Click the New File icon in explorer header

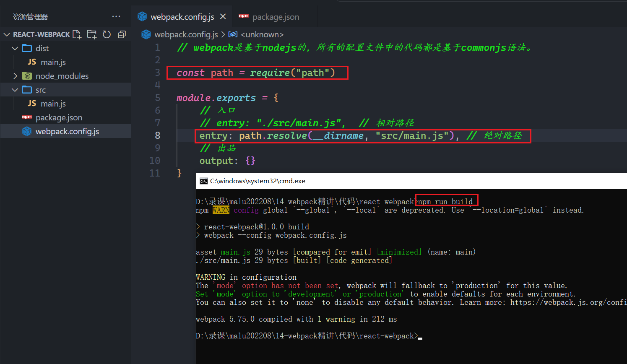click(77, 34)
